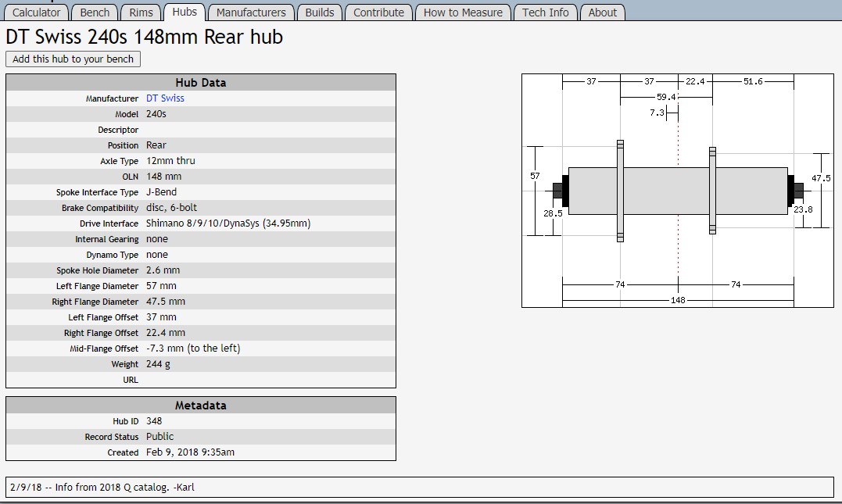Click the 148 total width label in diagram
The image size is (842, 504).
[x=678, y=300]
